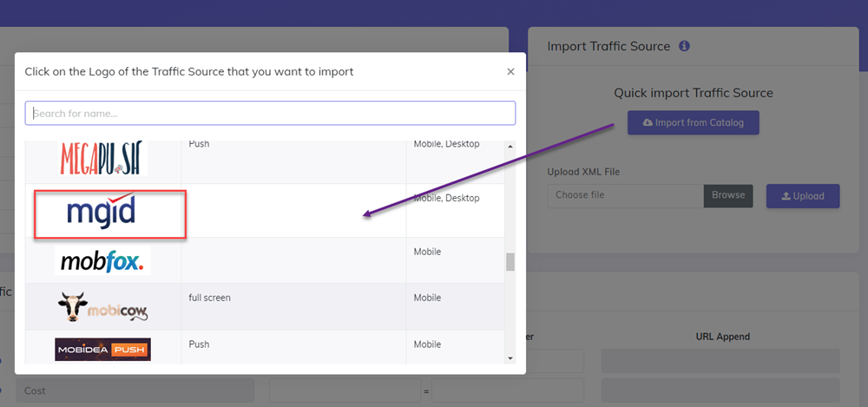Close the traffic source catalog dialog
The image size is (868, 407).
coord(510,71)
